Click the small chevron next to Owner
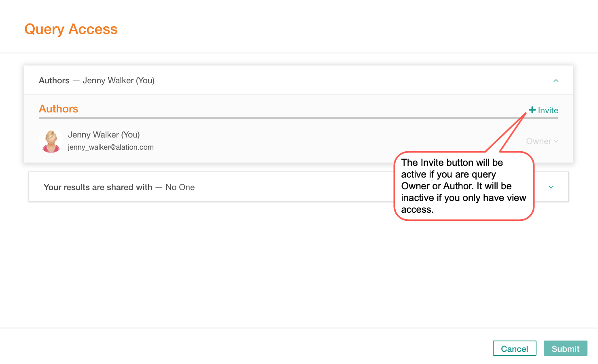Viewport: 598px width, 364px height. 556,141
